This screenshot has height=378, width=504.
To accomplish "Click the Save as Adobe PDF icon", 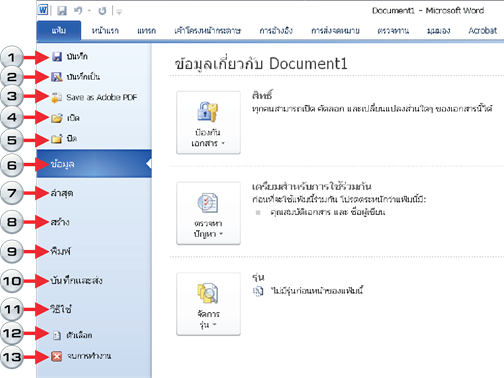I will tap(56, 97).
